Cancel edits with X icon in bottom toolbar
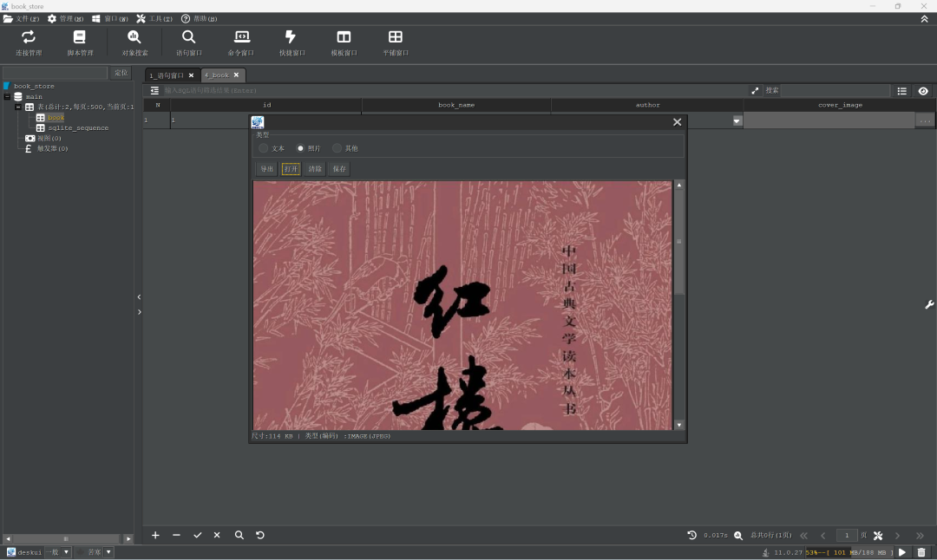Screen dimensions: 937x560 tap(217, 535)
